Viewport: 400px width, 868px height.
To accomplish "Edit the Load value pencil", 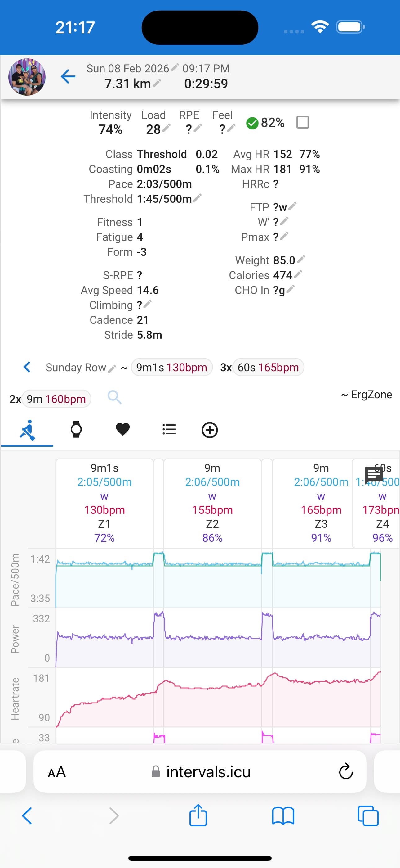I will tap(166, 128).
